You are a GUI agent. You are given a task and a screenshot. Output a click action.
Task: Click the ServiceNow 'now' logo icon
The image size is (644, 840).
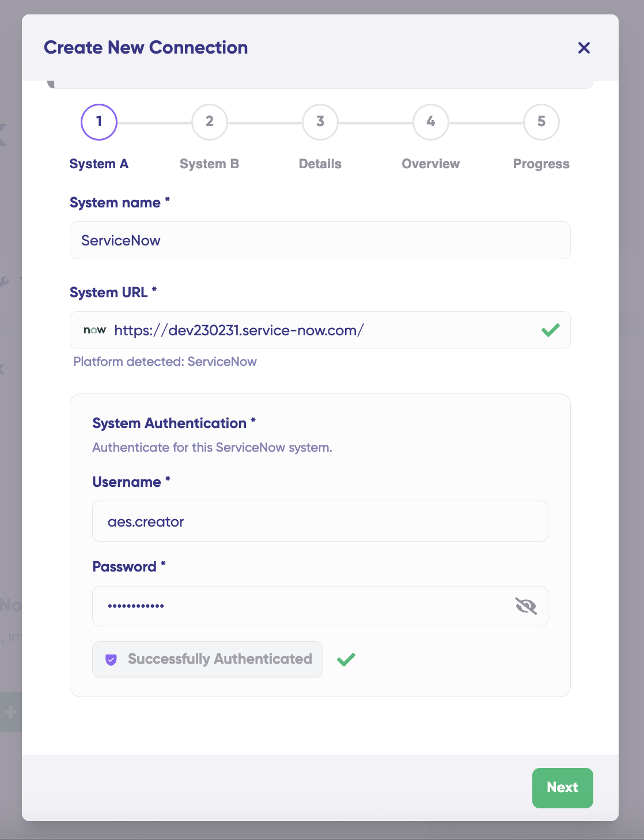95,330
